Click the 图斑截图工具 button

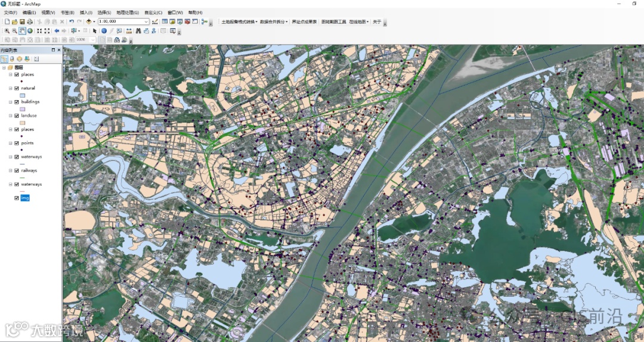tap(333, 22)
